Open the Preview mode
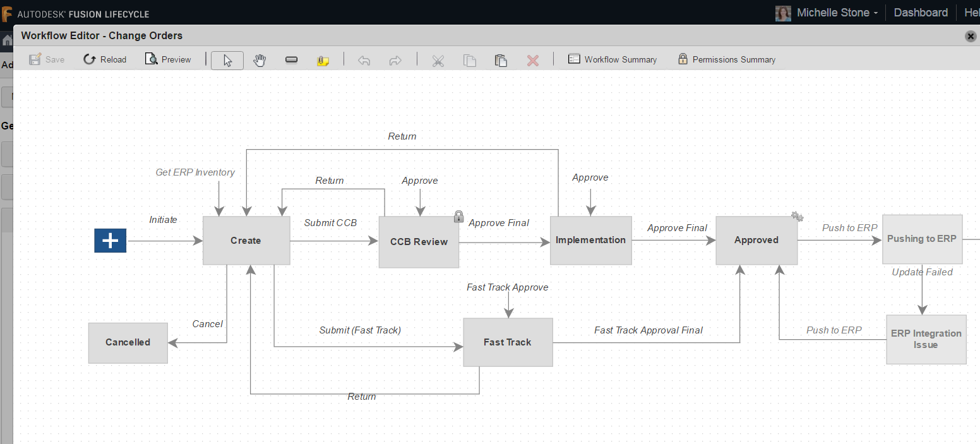 [168, 59]
